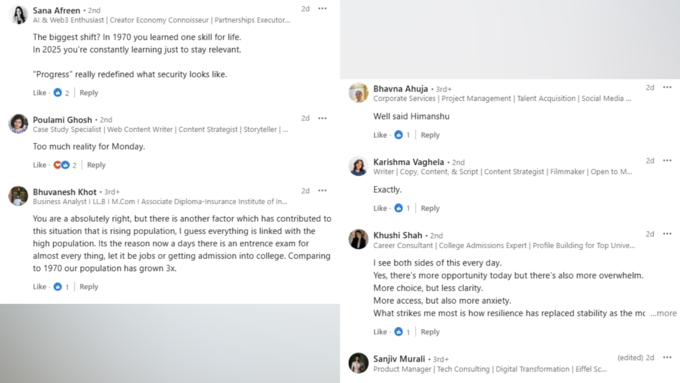Like Khushi Shah's comment
680x383 pixels.
tap(380, 332)
